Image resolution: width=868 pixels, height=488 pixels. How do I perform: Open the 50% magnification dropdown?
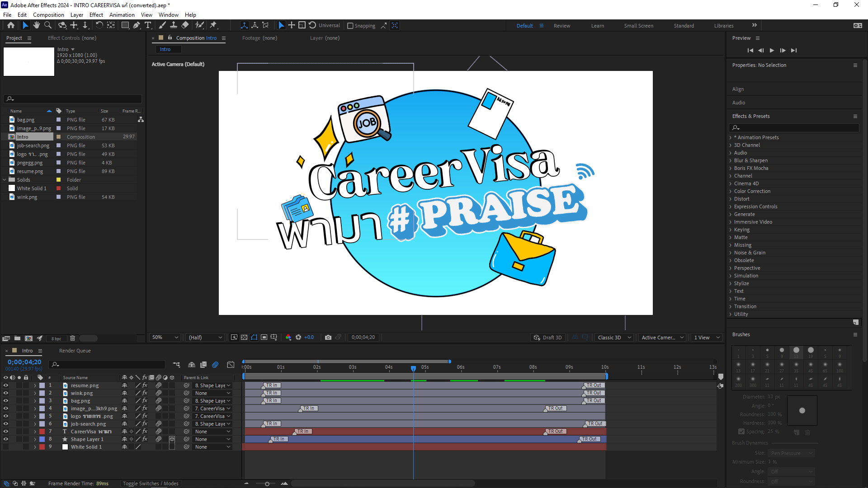(165, 338)
